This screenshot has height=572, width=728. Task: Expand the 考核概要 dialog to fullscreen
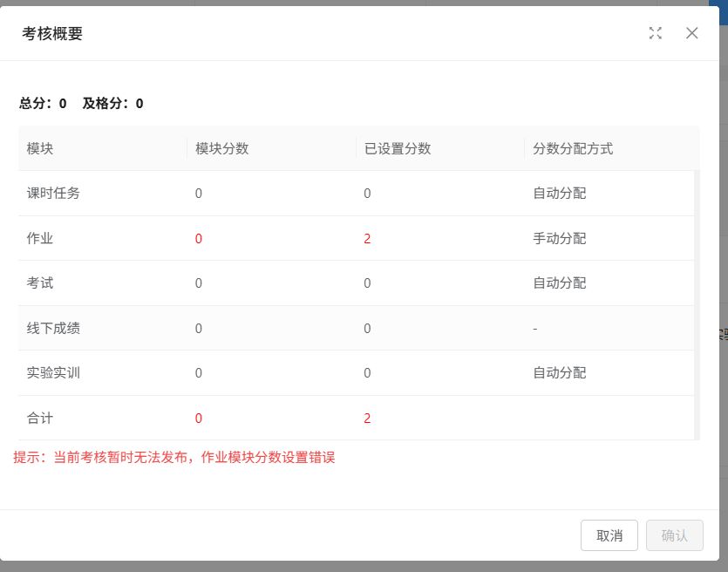656,33
